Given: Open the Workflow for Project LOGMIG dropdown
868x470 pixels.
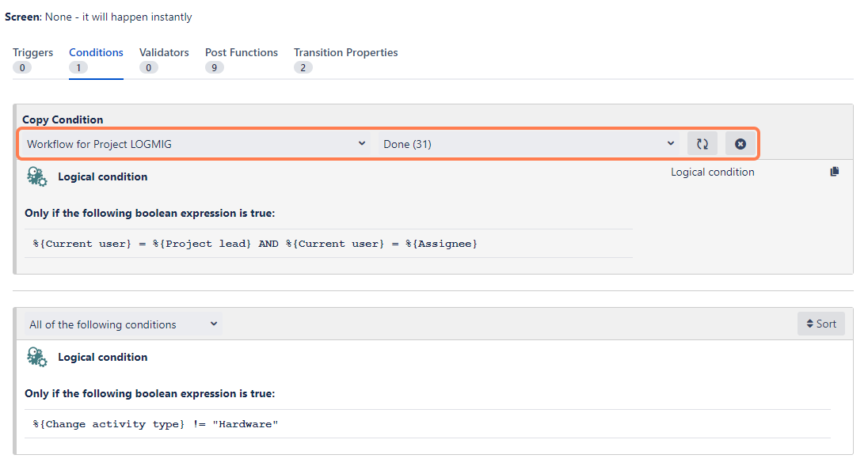Looking at the screenshot, I should (x=196, y=144).
